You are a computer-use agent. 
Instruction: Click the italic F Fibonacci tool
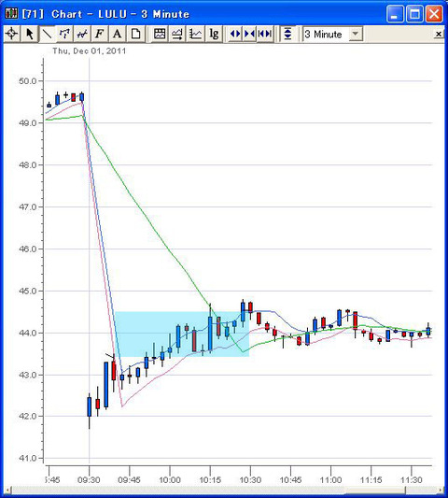point(100,34)
